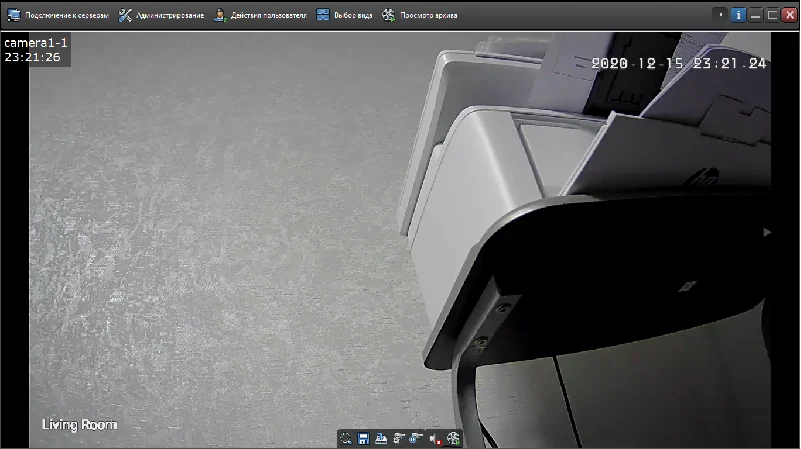
Task: Save current frame with floppy disk icon
Action: tap(363, 438)
